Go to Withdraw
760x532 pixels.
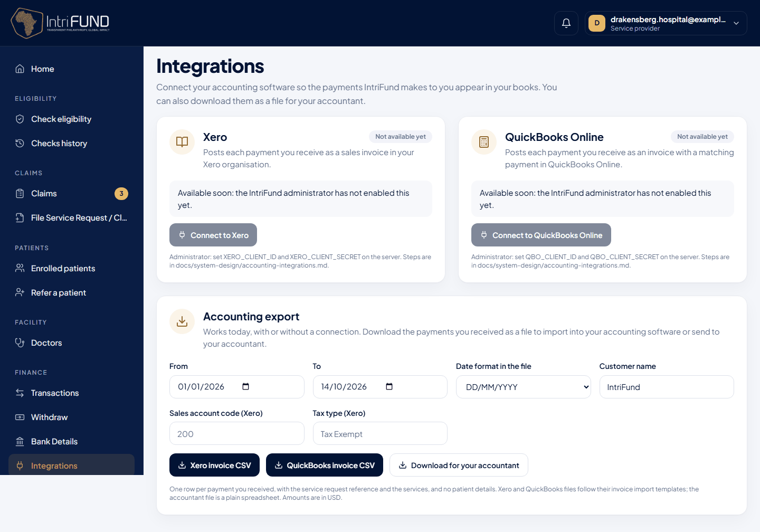pyautogui.click(x=71, y=417)
